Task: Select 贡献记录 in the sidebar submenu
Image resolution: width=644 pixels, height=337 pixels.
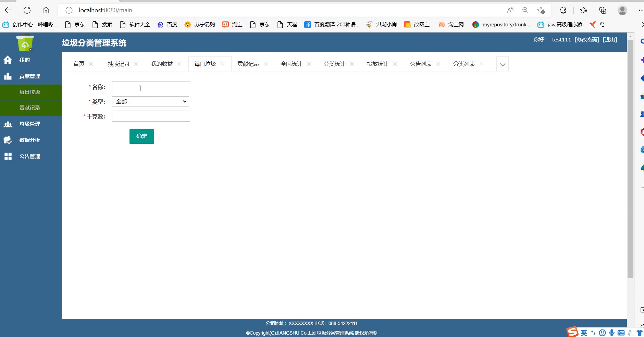Action: 31,108
